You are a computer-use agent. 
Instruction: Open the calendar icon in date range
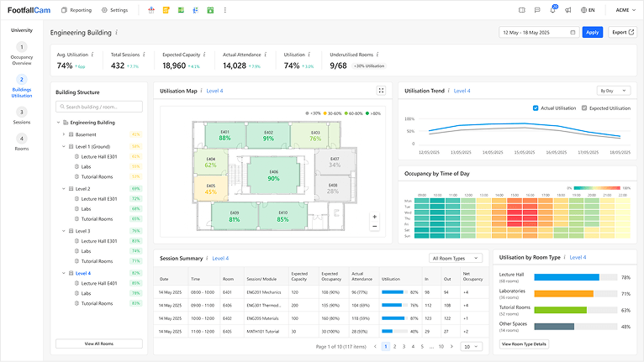[x=573, y=33]
